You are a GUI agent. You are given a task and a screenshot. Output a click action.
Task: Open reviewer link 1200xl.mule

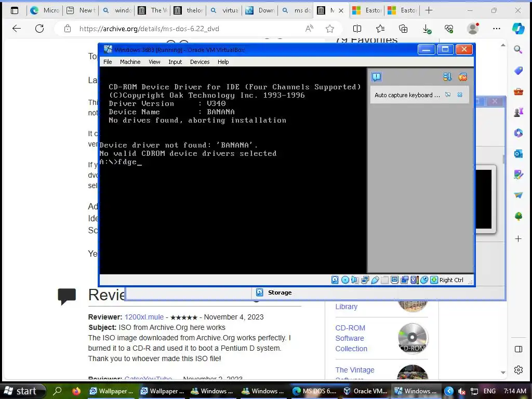pos(144,317)
